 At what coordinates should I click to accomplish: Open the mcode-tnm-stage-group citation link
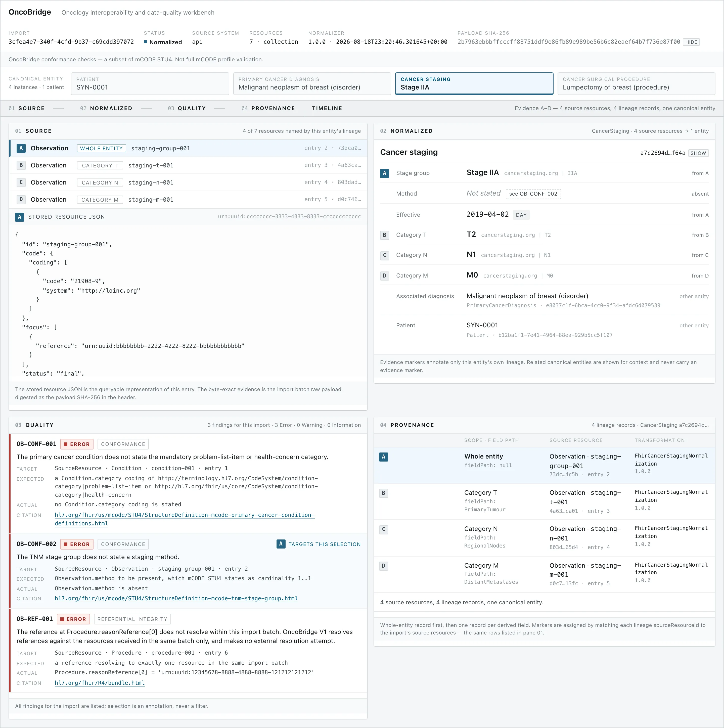click(x=176, y=598)
